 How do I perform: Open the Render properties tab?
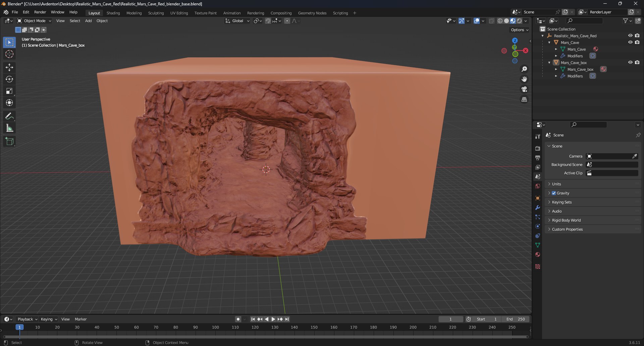pyautogui.click(x=538, y=148)
